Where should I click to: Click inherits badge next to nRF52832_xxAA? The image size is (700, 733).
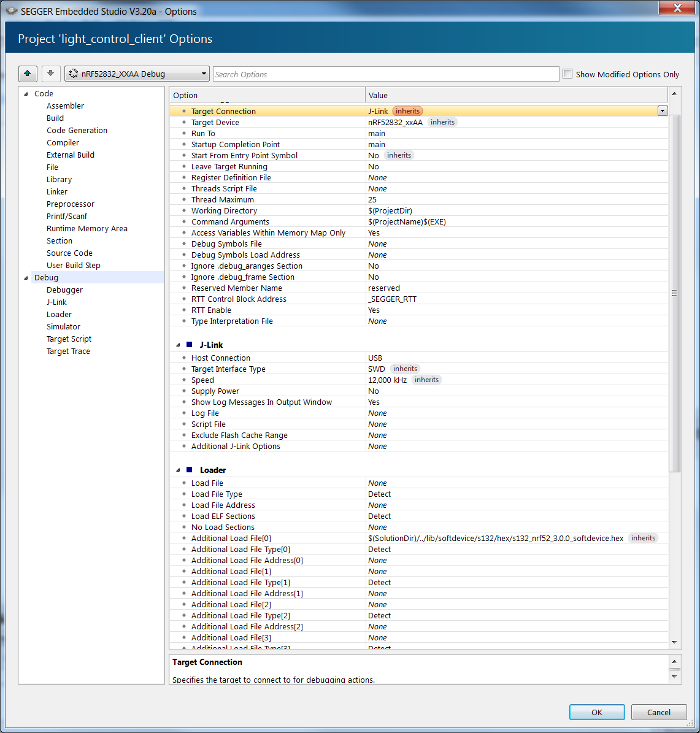[442, 122]
